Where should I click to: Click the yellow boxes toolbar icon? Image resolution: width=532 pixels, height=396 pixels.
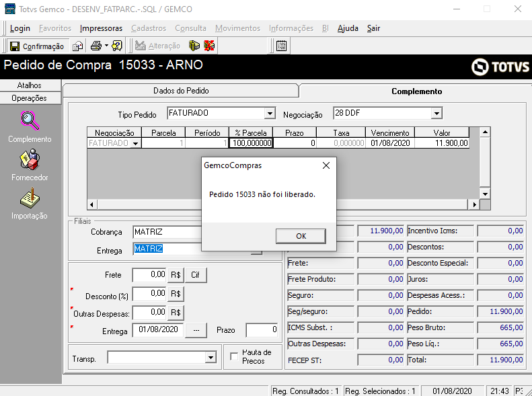coord(194,46)
